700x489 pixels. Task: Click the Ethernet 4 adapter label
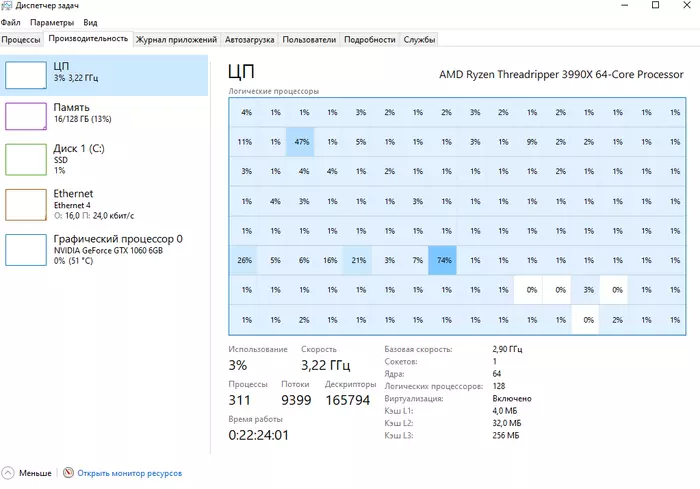tap(72, 205)
